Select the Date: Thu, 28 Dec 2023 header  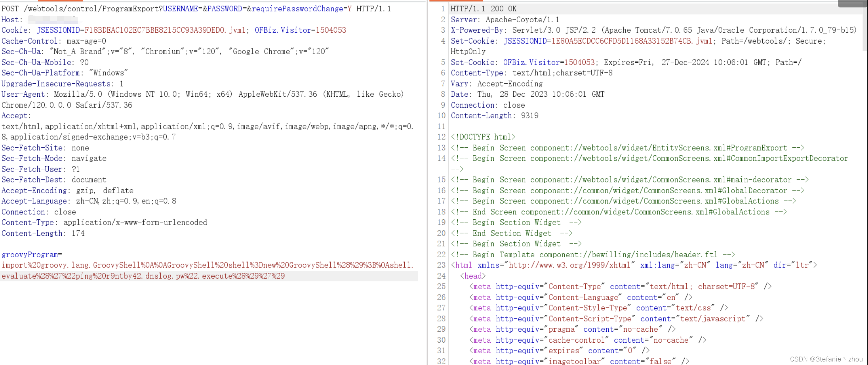[x=527, y=94]
